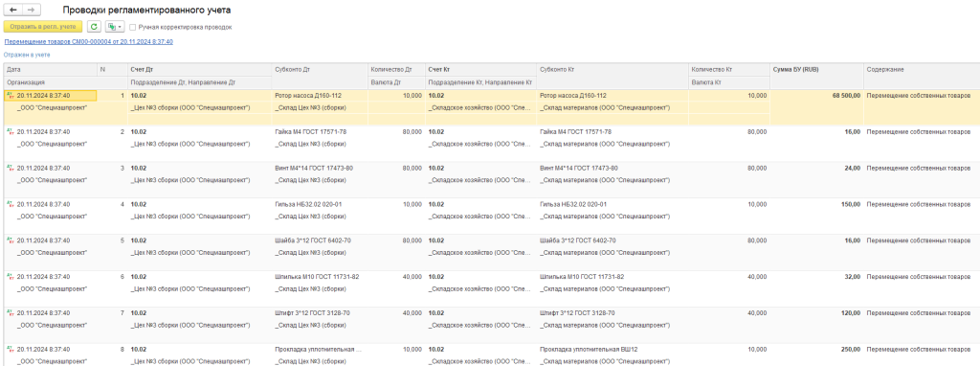Click the 'Субконто Дт' column header
Viewport: 980px width, 366px height.
tap(320, 69)
